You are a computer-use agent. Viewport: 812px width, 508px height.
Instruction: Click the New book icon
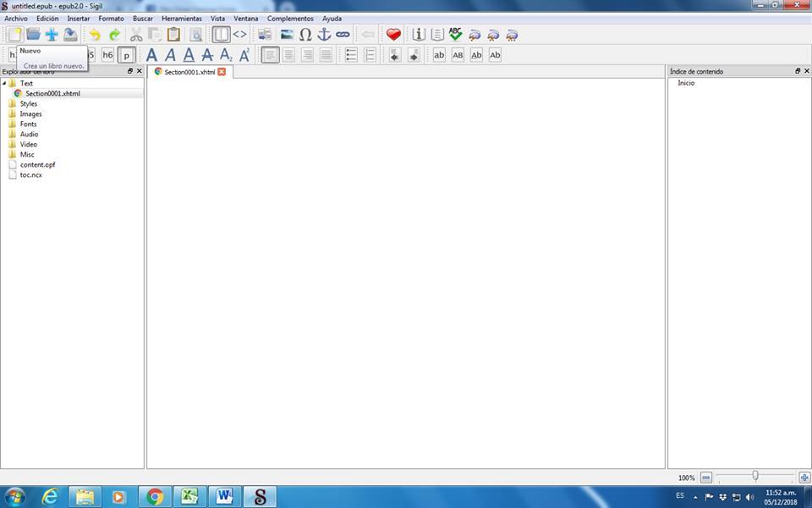pos(14,35)
